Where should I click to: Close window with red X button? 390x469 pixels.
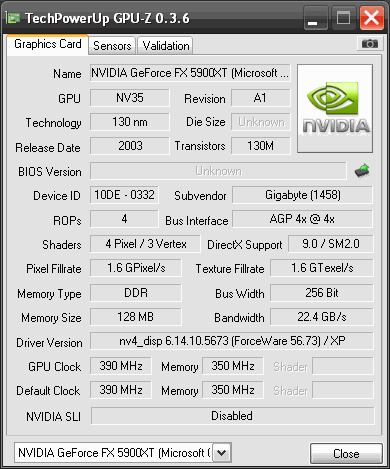(371, 18)
